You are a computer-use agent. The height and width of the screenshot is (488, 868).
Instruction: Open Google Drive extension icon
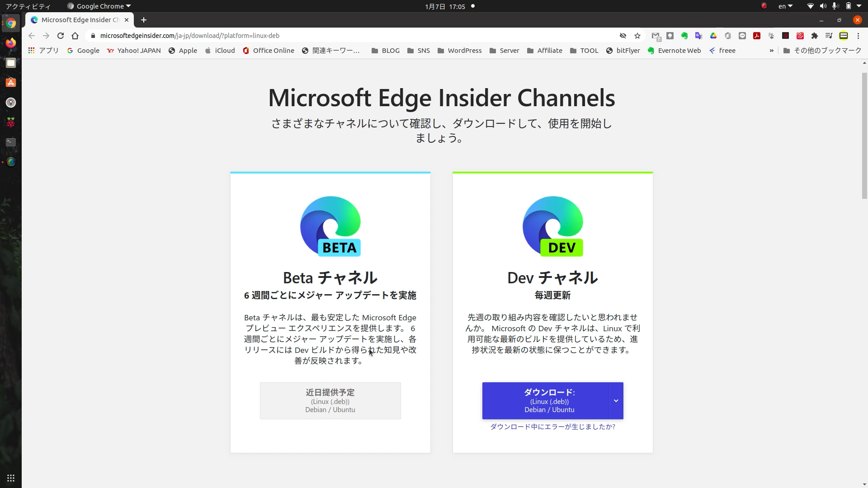(x=713, y=36)
